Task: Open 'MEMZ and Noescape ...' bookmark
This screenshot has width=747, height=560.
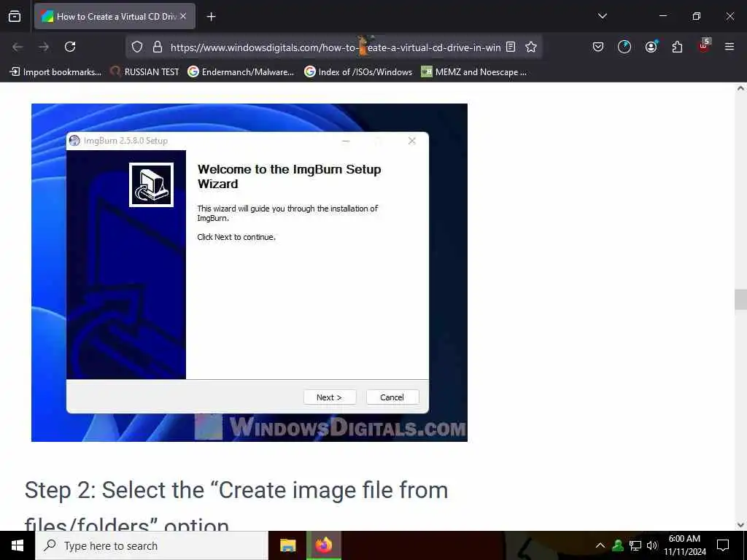Action: (474, 72)
